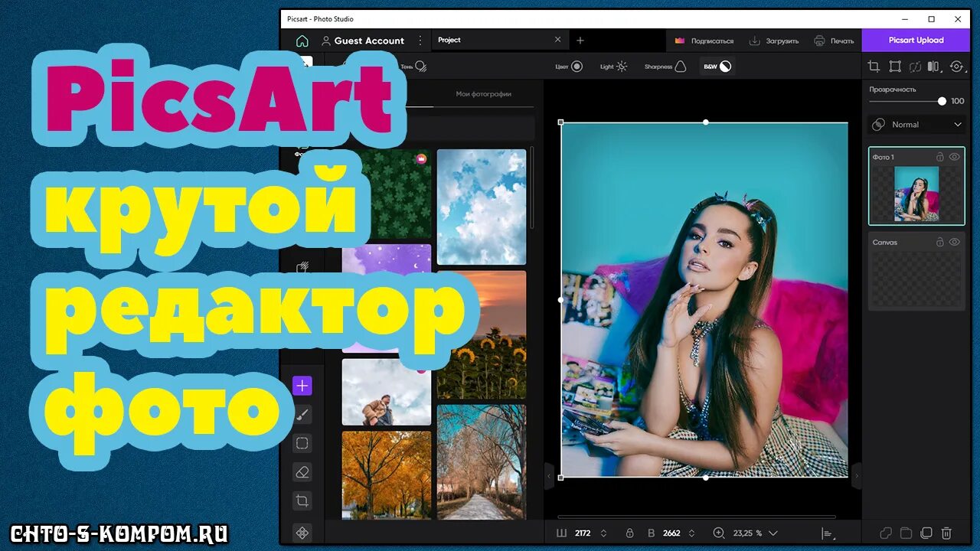Duplicate the selected layer
Image resolution: width=980 pixels, height=551 pixels.
click(x=926, y=533)
